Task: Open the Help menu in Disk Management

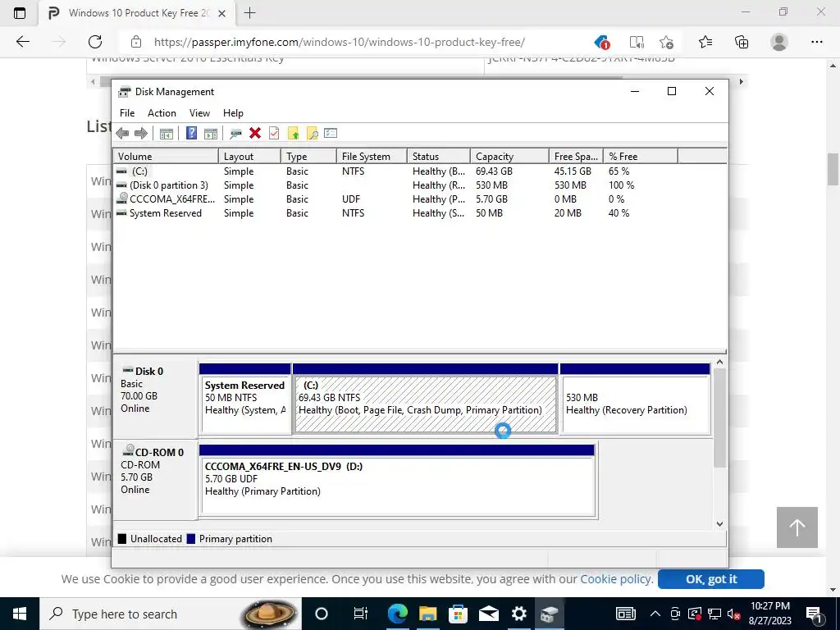Action: pyautogui.click(x=233, y=113)
